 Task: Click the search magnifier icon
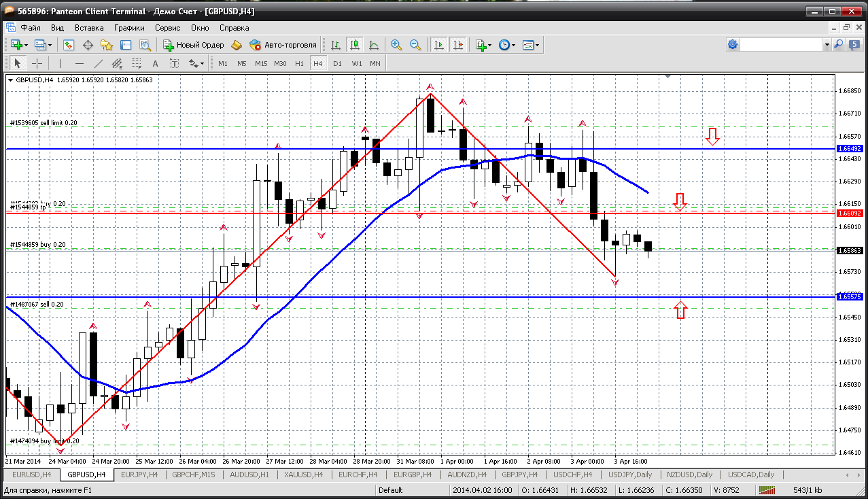(838, 44)
